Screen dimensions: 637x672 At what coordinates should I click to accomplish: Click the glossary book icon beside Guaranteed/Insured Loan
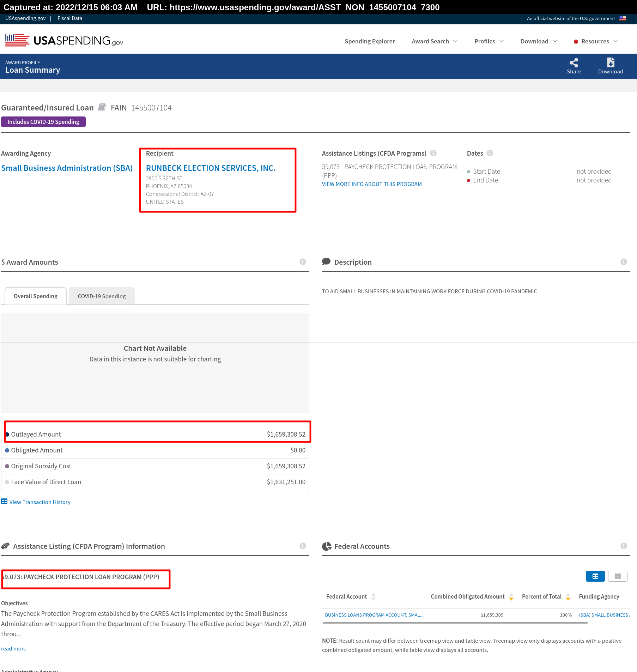102,107
